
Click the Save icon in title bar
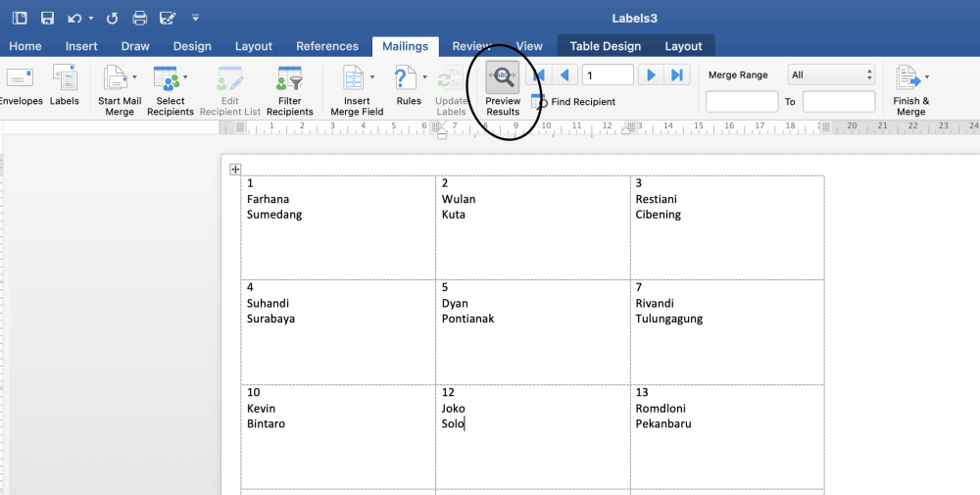(x=47, y=18)
